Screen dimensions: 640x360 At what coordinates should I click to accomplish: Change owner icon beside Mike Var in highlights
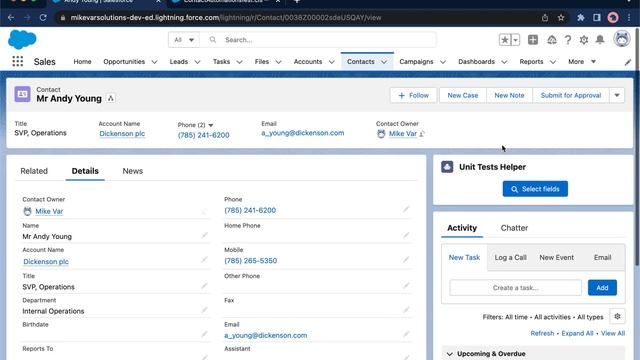[422, 134]
